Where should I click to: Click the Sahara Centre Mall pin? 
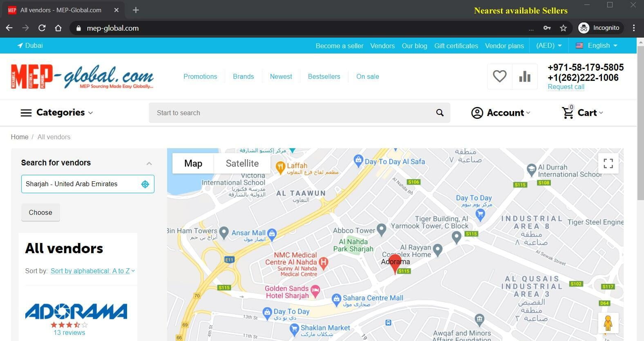click(x=336, y=299)
